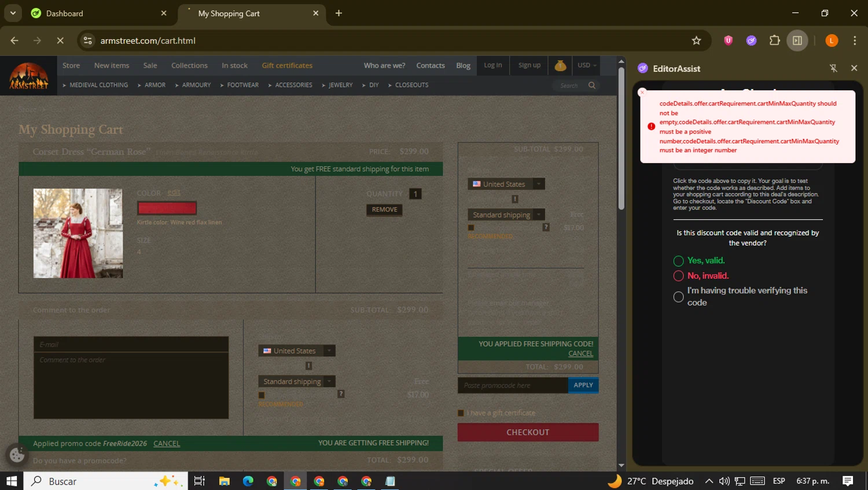Open the cart money bag icon
The height and width of the screenshot is (490, 868).
pyautogui.click(x=560, y=65)
